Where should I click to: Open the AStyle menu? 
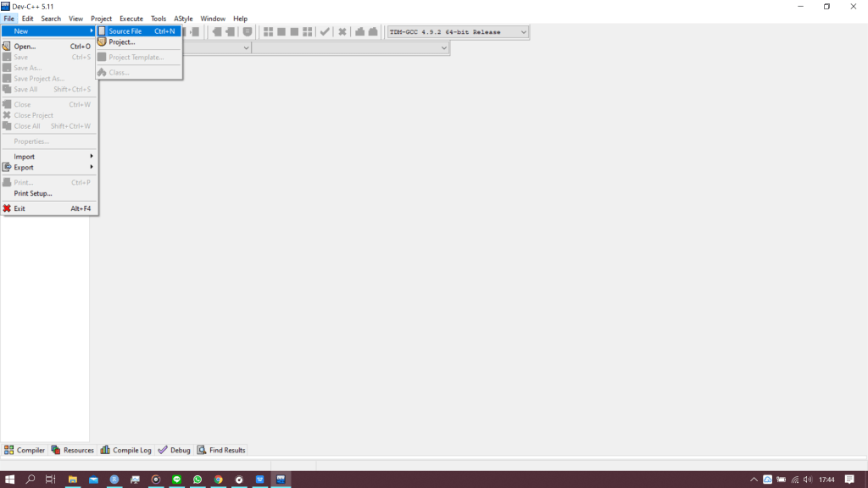[x=183, y=19]
